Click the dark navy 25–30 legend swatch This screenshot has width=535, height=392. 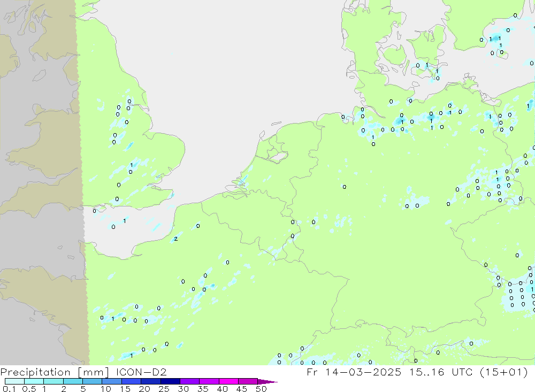(x=170, y=381)
